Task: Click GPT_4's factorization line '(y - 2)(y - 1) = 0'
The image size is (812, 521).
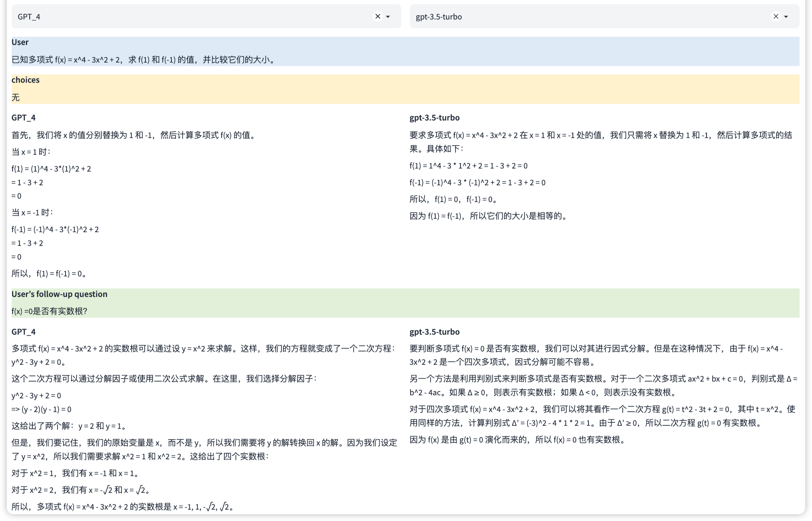Action: (42, 409)
